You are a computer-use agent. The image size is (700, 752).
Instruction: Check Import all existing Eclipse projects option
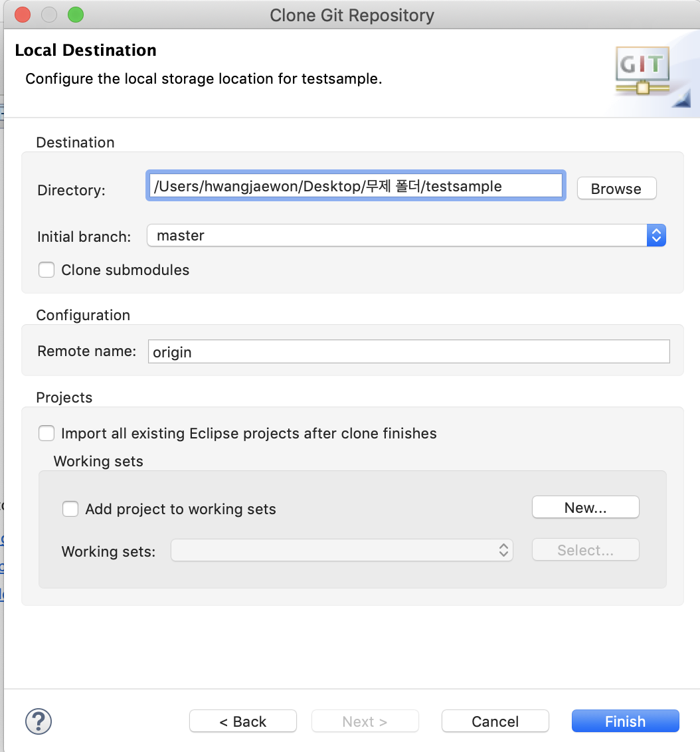[x=46, y=433]
